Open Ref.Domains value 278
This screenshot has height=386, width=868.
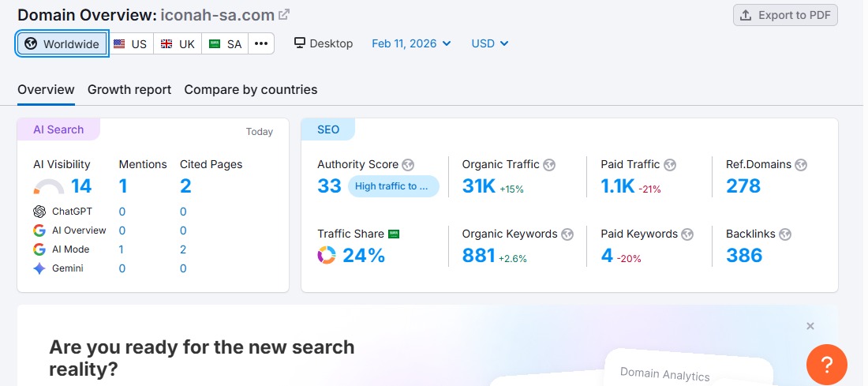[x=743, y=186]
